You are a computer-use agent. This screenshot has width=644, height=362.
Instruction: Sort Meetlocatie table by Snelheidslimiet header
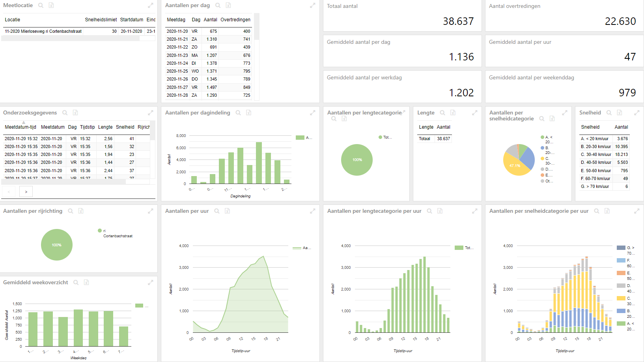tap(101, 20)
